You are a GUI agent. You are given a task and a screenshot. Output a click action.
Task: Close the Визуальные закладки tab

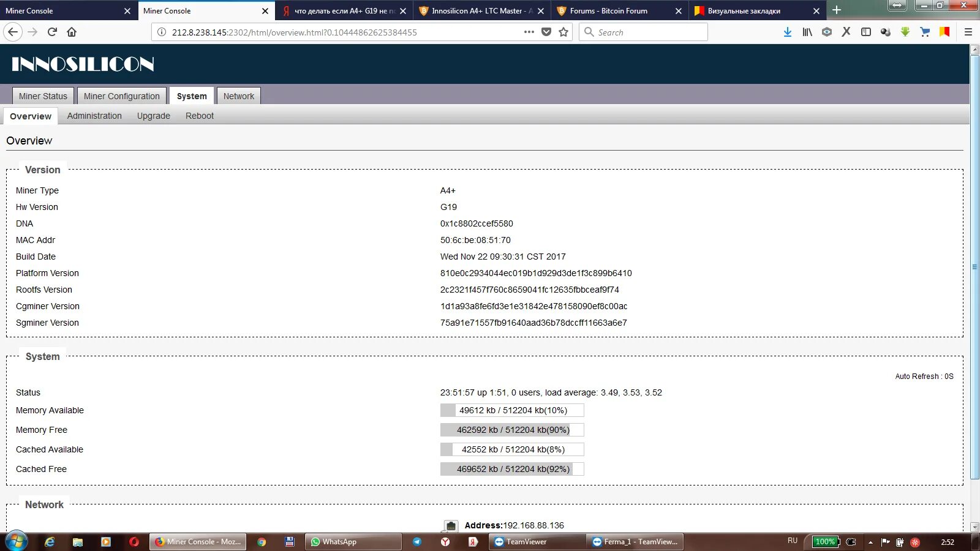coord(816,11)
